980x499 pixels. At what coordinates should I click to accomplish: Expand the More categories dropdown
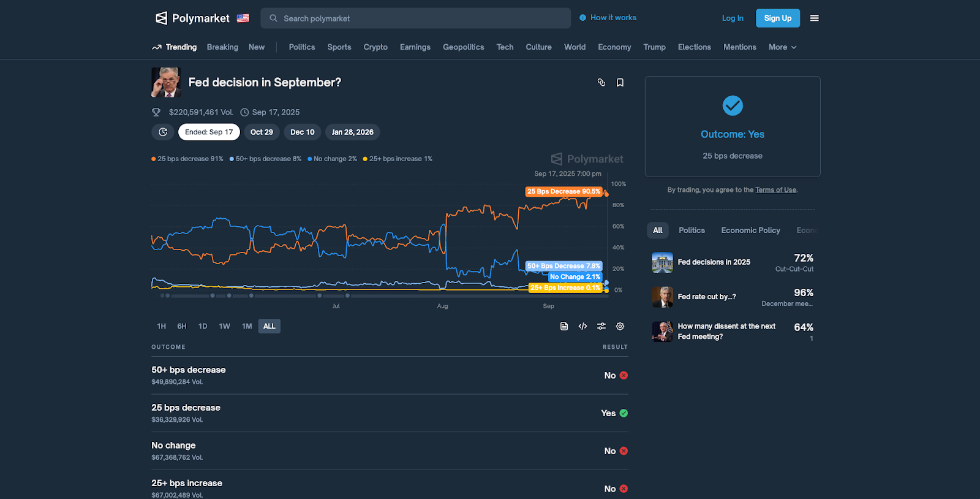pos(783,47)
